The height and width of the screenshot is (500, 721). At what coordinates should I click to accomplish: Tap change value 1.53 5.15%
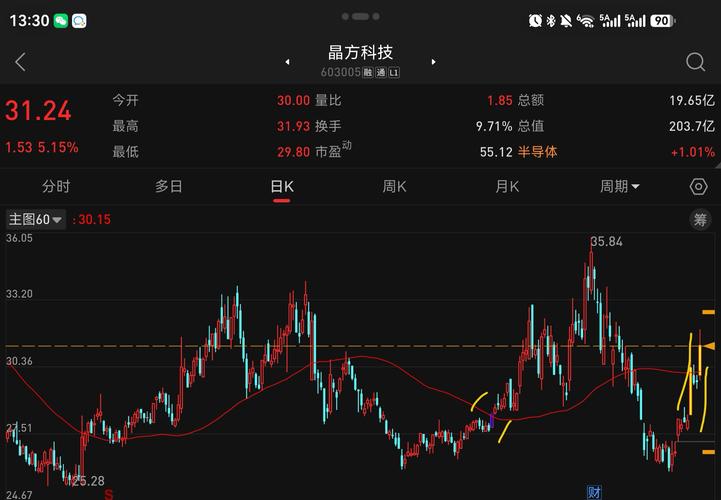41,147
